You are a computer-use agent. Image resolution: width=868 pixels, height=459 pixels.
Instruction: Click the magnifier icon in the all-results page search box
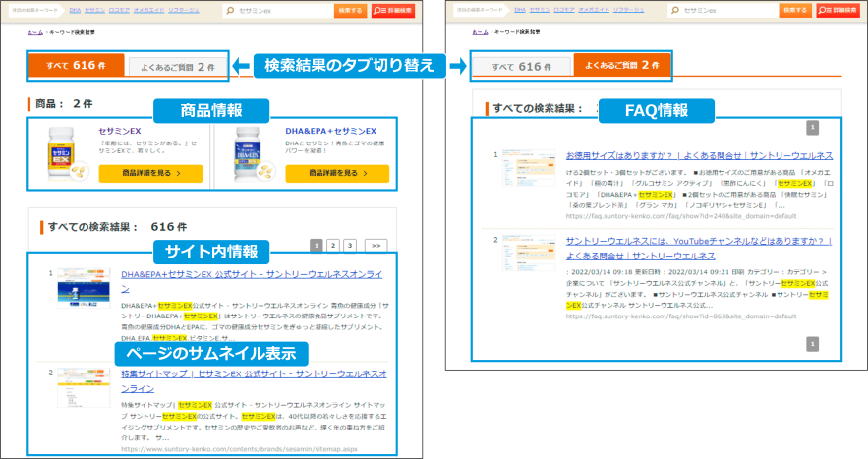pos(230,10)
